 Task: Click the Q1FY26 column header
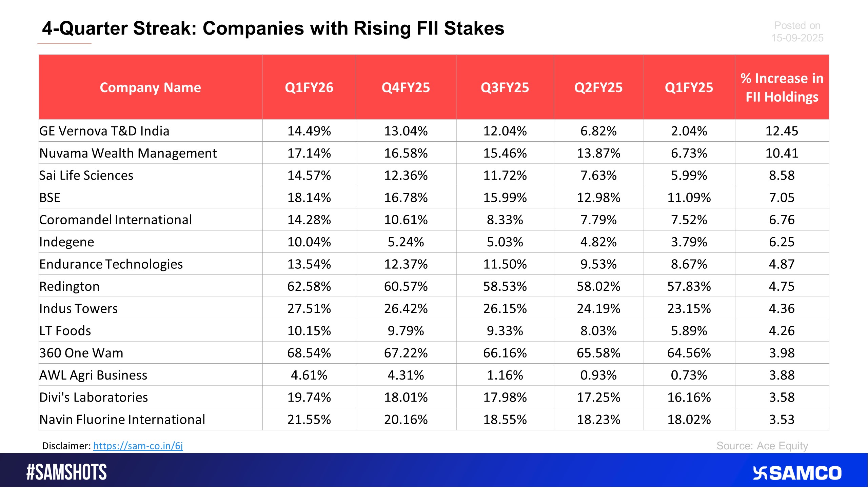309,87
